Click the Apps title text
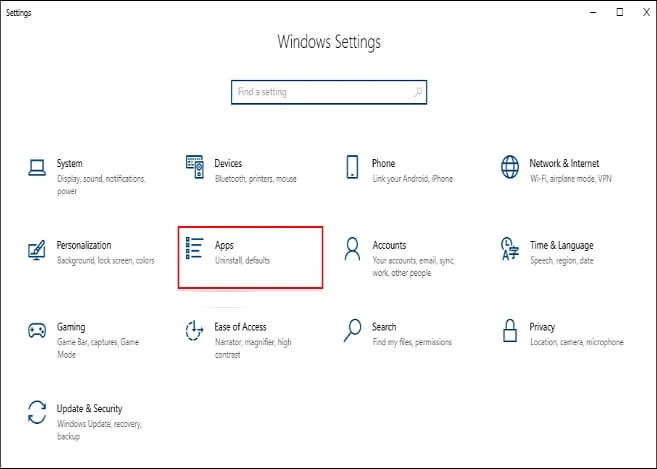 click(x=224, y=246)
